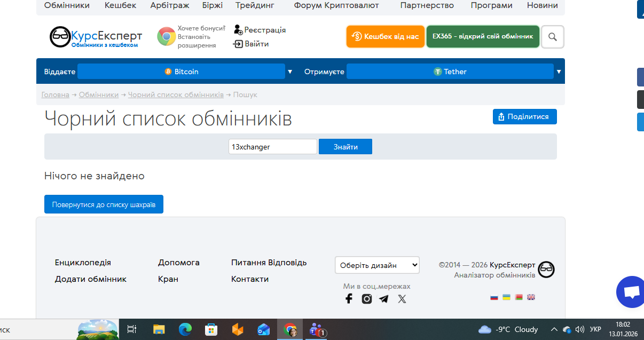Click the search field containing '13xchanger'
Image resolution: width=644 pixels, height=340 pixels.
point(273,147)
